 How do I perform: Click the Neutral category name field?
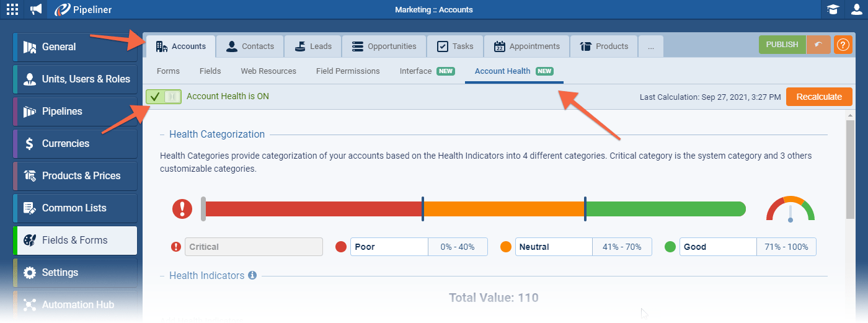[x=553, y=247]
